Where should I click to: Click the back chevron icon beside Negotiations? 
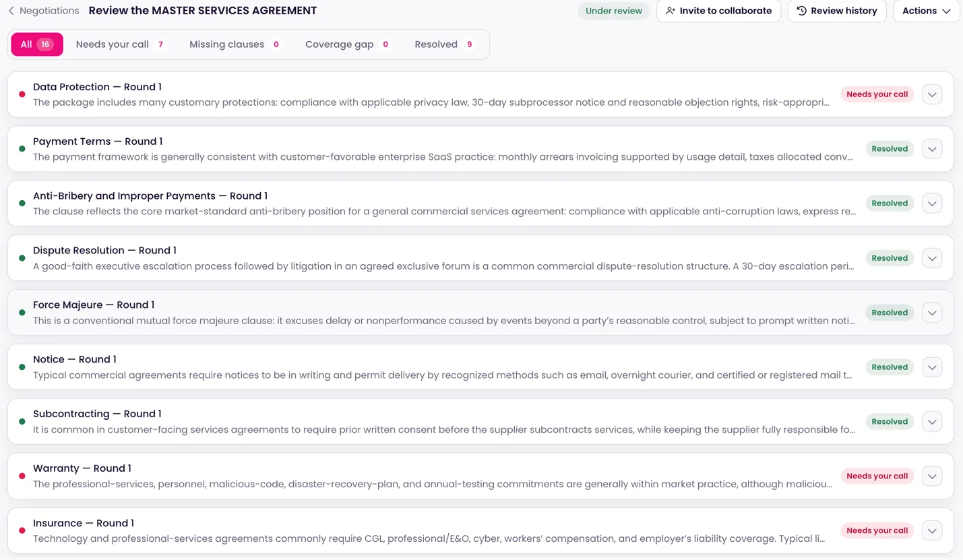point(11,11)
